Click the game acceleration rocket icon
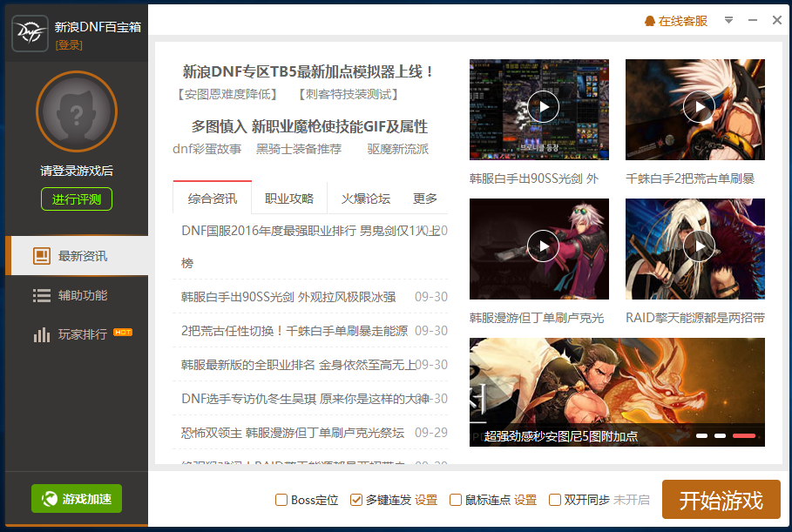This screenshot has width=792, height=532. [x=49, y=499]
